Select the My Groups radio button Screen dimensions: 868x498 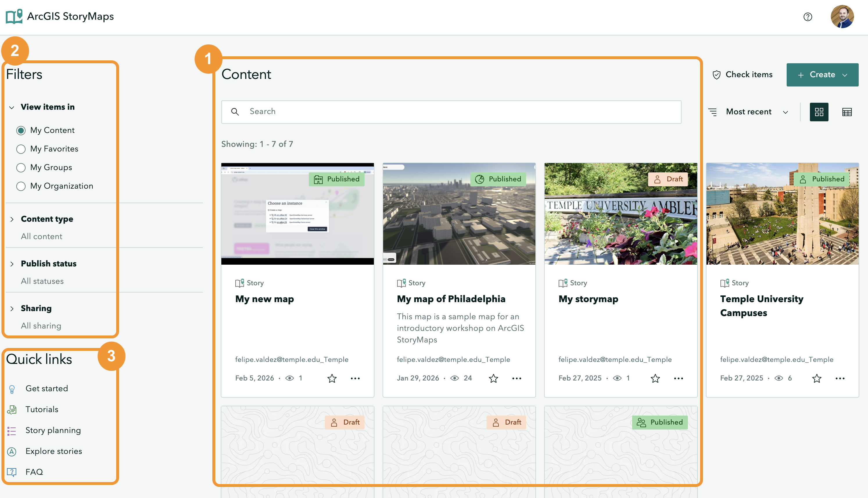tap(21, 168)
